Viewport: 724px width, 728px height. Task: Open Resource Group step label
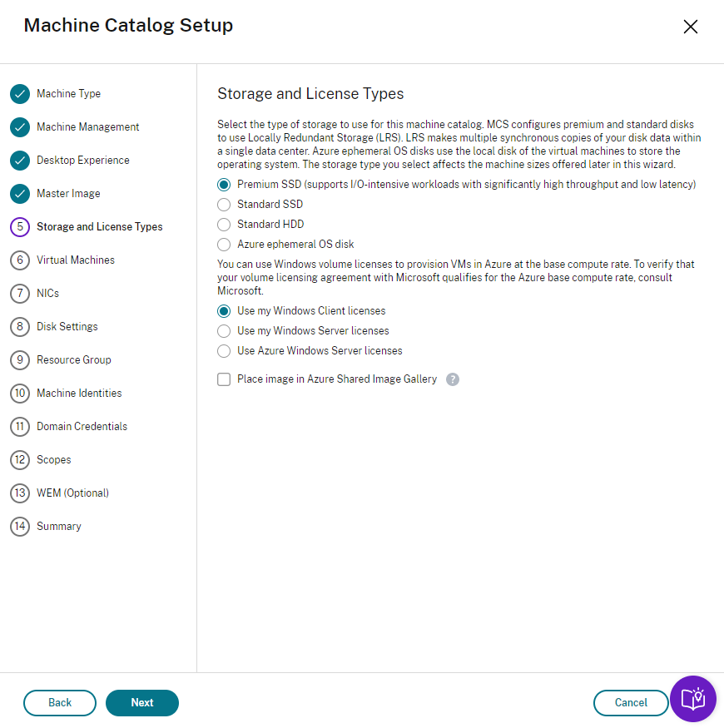coord(74,359)
